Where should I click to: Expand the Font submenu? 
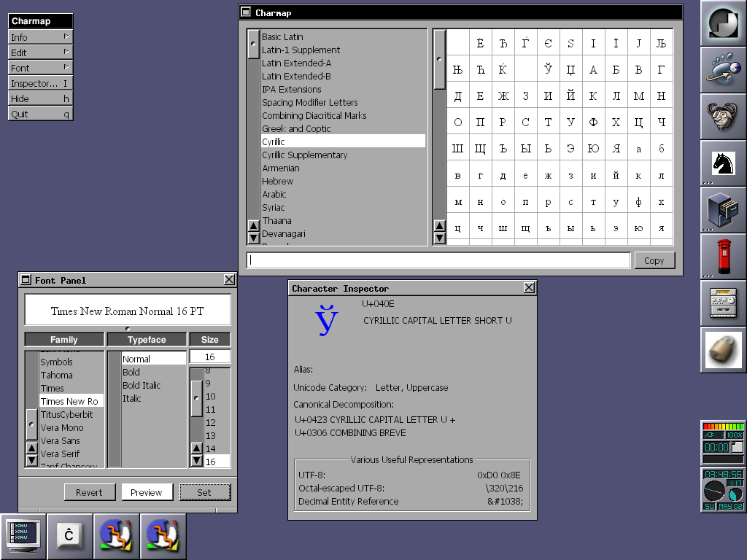pyautogui.click(x=40, y=68)
